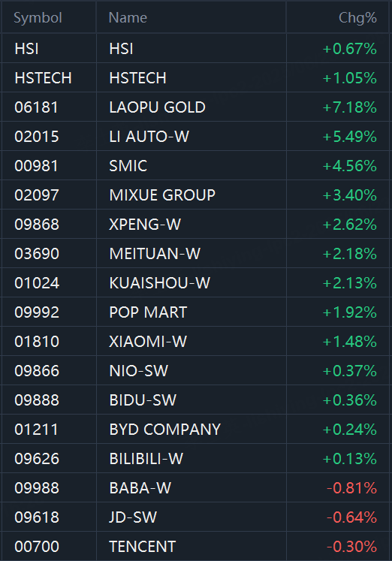
Task: Sort by the Name column header
Action: (128, 18)
